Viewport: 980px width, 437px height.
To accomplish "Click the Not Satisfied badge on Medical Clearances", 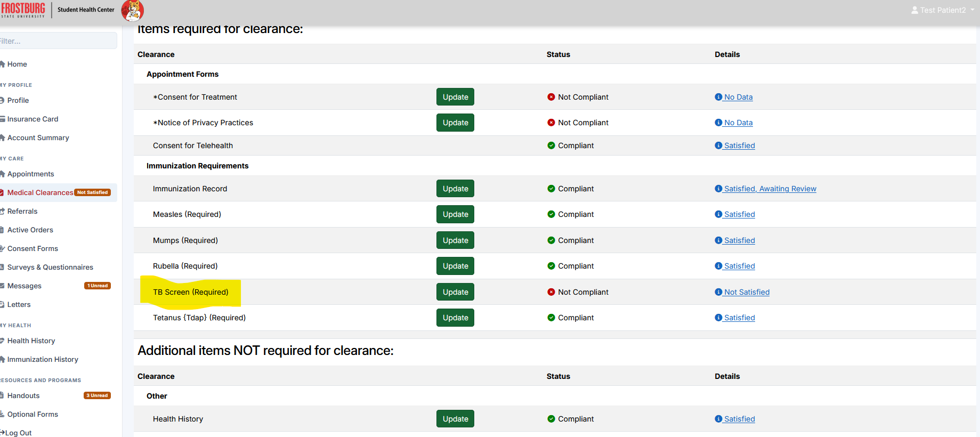I will 93,192.
